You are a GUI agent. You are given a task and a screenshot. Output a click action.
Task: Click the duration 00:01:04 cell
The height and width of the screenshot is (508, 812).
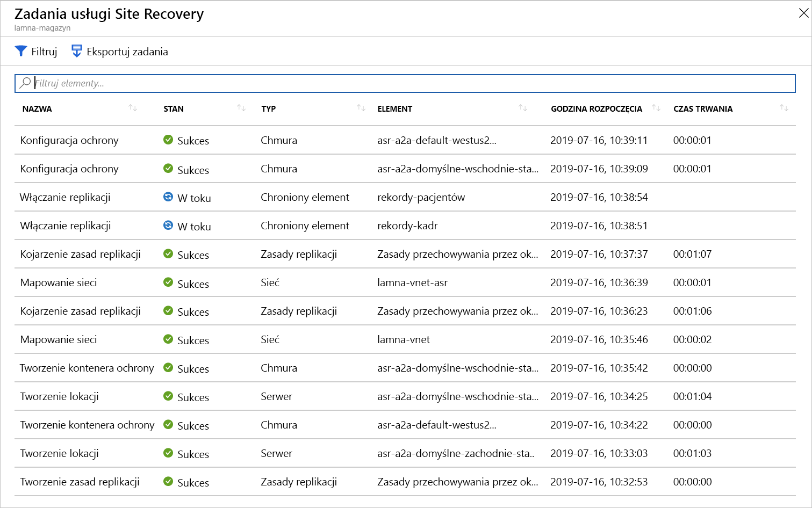tap(692, 396)
